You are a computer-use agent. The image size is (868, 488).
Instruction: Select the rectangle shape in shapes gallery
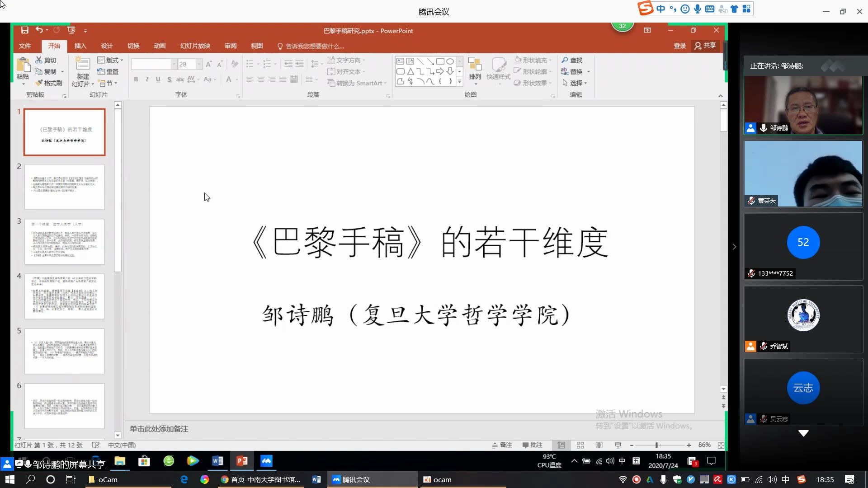point(440,61)
